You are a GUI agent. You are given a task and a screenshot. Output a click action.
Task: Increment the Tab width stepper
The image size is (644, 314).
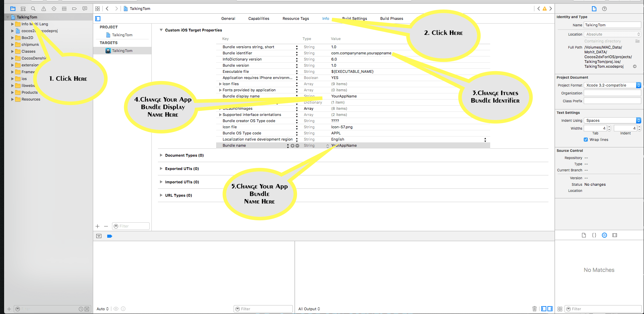point(609,127)
